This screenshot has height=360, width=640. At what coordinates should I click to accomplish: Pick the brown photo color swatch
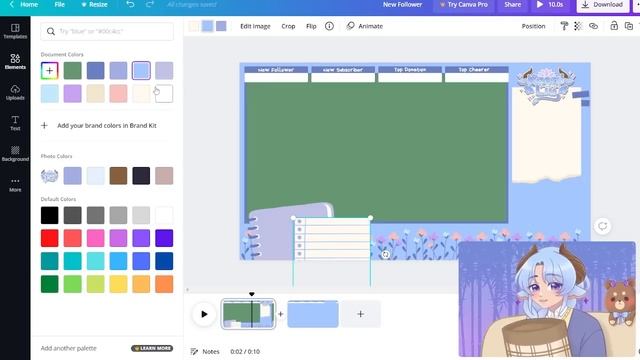pyautogui.click(x=118, y=176)
